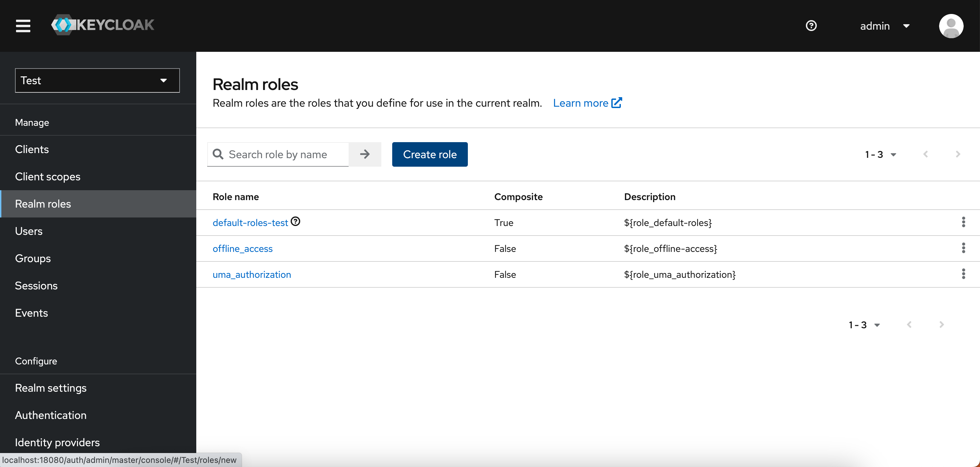Click the next-page chevron in pagination
Viewport: 980px width, 467px height.
958,154
